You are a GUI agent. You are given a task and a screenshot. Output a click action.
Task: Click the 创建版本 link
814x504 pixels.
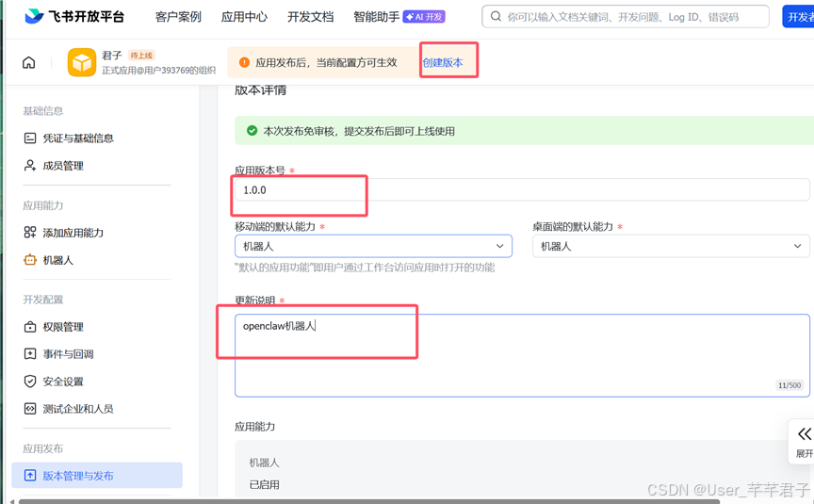443,62
